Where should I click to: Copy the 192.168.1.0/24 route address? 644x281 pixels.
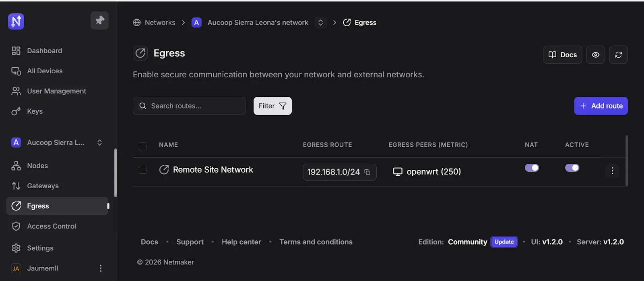coord(367,172)
